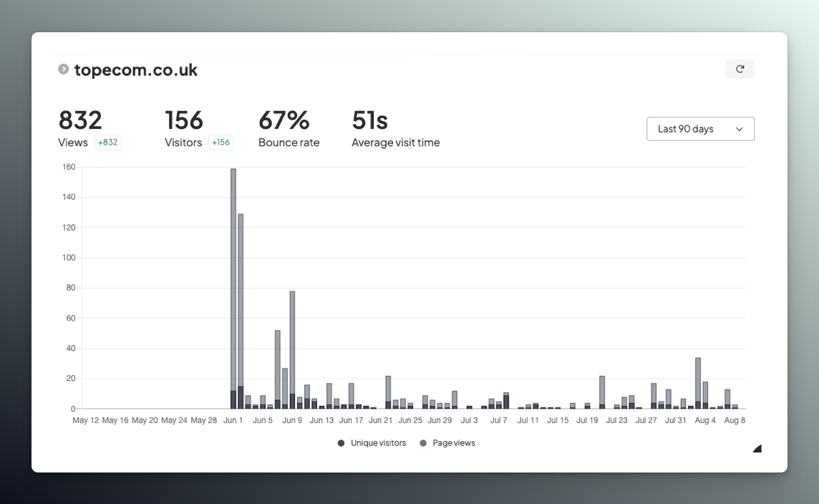Viewport: 819px width, 504px height.
Task: Click the Jun 1 label on x-axis
Action: [233, 420]
